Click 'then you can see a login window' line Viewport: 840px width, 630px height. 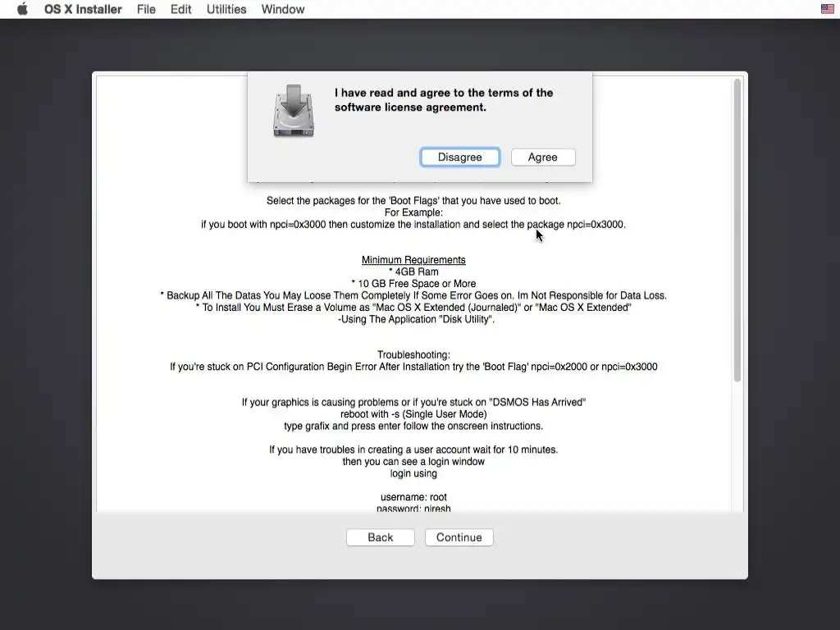pos(413,461)
